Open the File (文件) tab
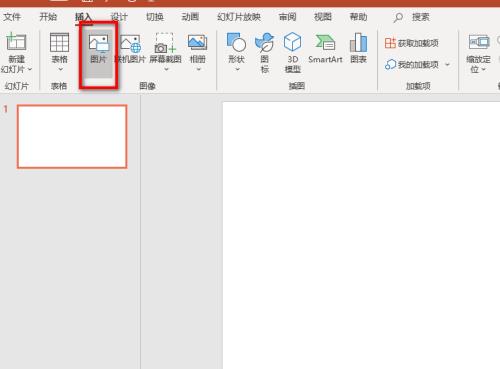 tap(12, 17)
